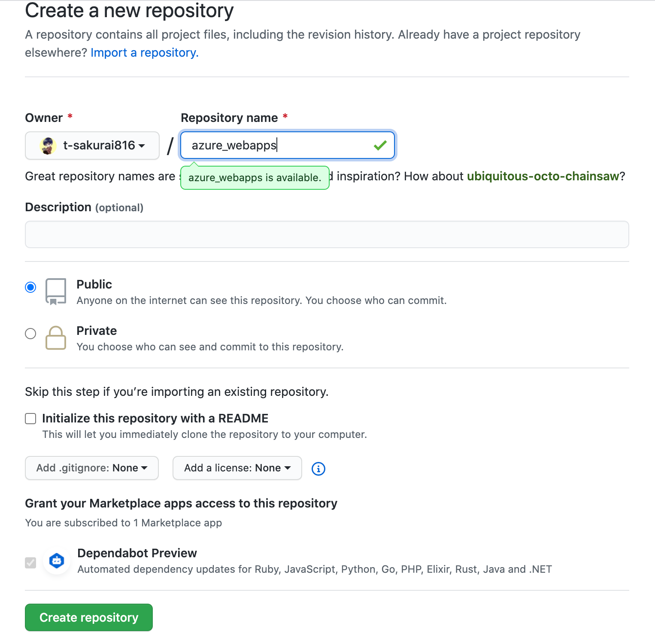The width and height of the screenshot is (655, 644).
Task: Click the green availability checkmark icon
Action: coord(380,146)
